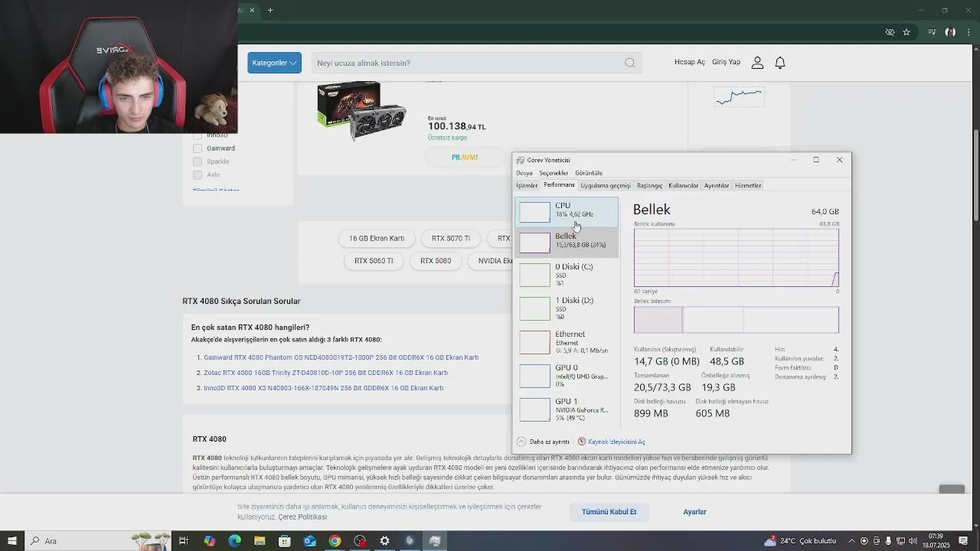The height and width of the screenshot is (551, 980).
Task: Check the Axle brand filter checkbox
Action: point(198,174)
